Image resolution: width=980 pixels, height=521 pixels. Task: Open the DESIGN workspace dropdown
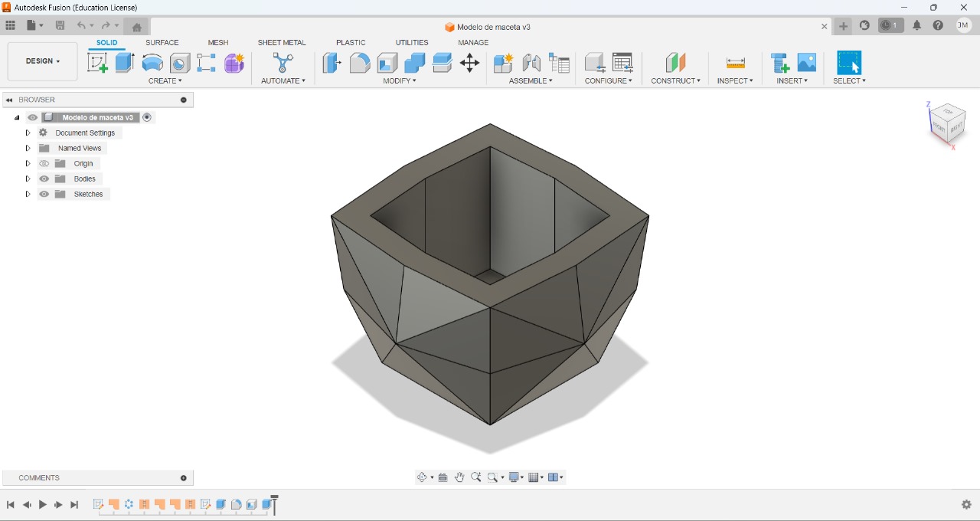(43, 61)
